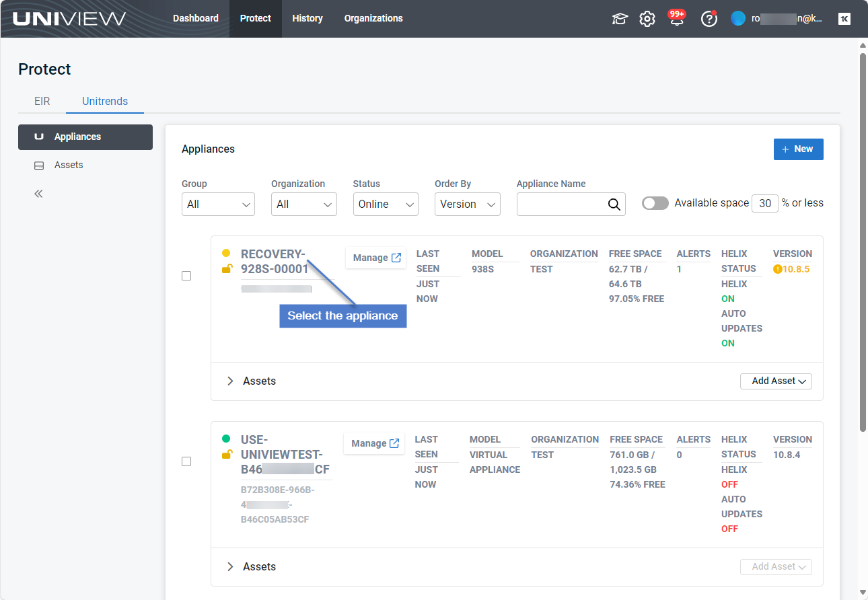
Task: Select checkbox for USE-UNIVIEWTEST appliance
Action: tap(186, 461)
